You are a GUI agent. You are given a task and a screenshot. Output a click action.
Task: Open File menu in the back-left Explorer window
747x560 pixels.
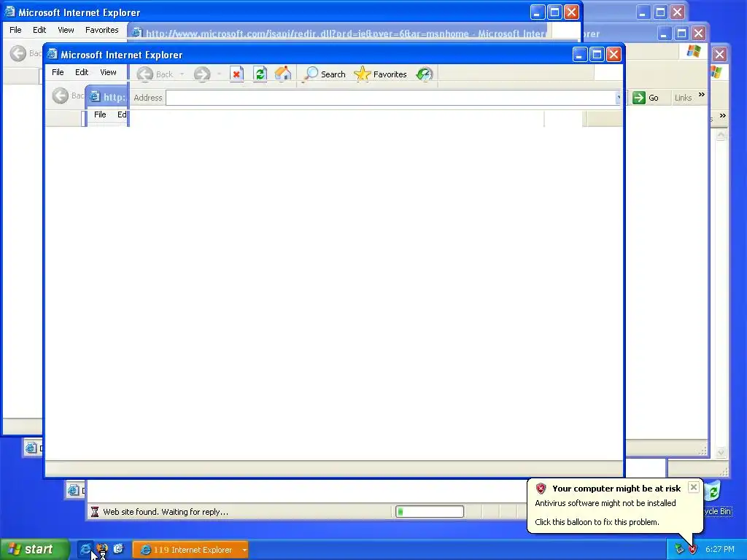coord(15,30)
